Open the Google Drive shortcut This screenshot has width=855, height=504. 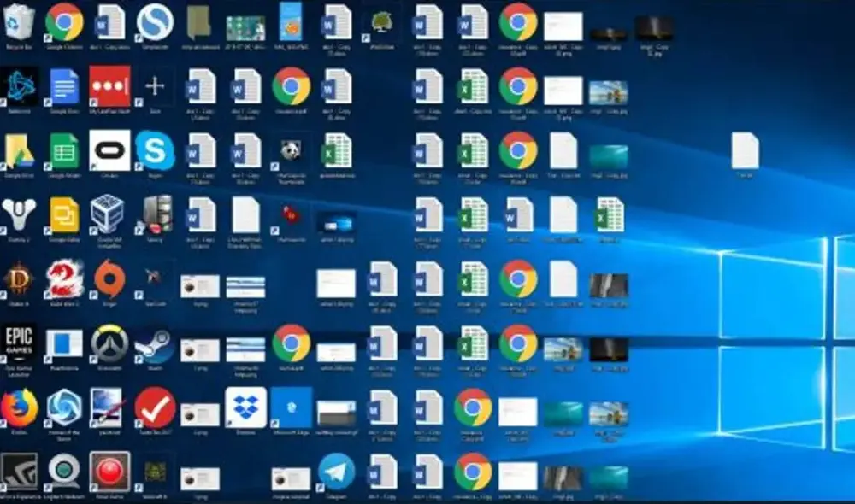19,151
